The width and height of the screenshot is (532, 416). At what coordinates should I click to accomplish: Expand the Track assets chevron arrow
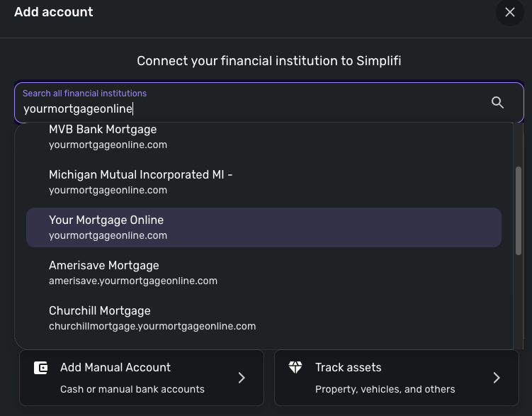[497, 378]
